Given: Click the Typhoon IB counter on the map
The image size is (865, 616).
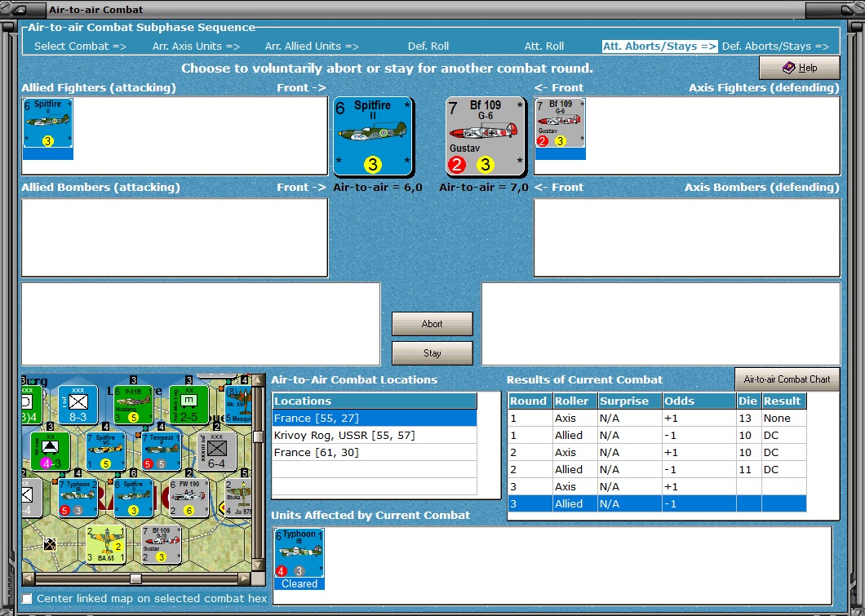Looking at the screenshot, I should 78,498.
